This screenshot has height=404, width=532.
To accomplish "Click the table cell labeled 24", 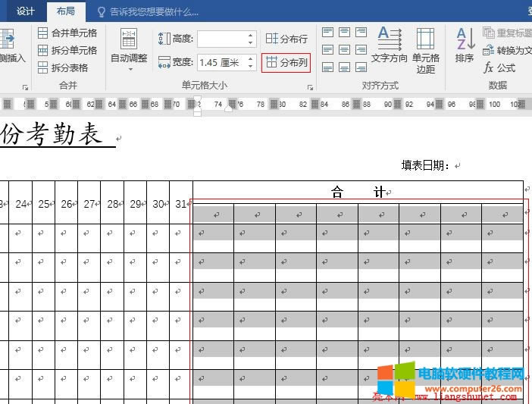I will (x=20, y=204).
